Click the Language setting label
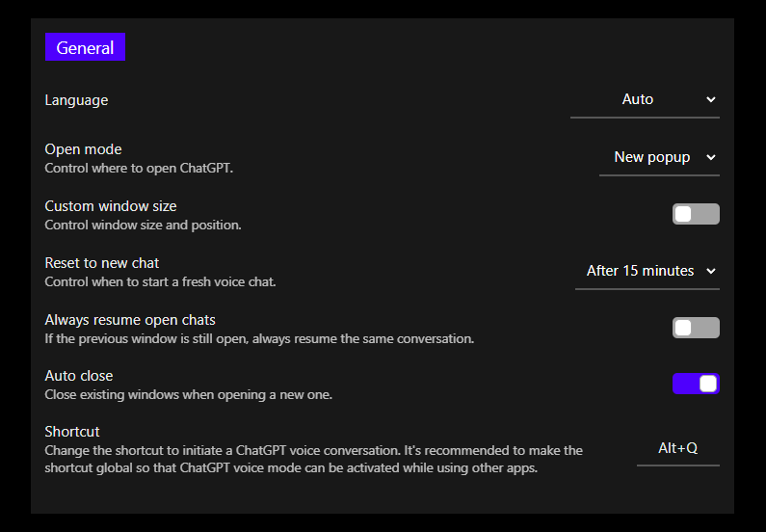 click(x=76, y=100)
